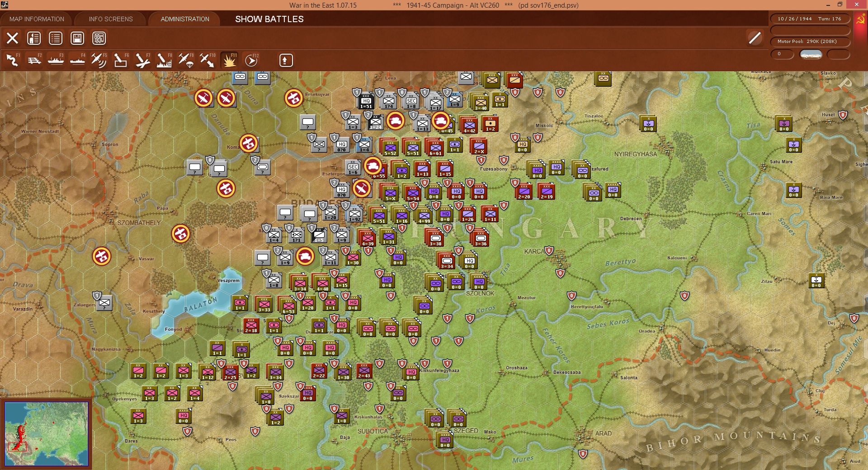Select the German HQ unit labeled 1=51
Screen dimensions: 868x470
point(366,101)
